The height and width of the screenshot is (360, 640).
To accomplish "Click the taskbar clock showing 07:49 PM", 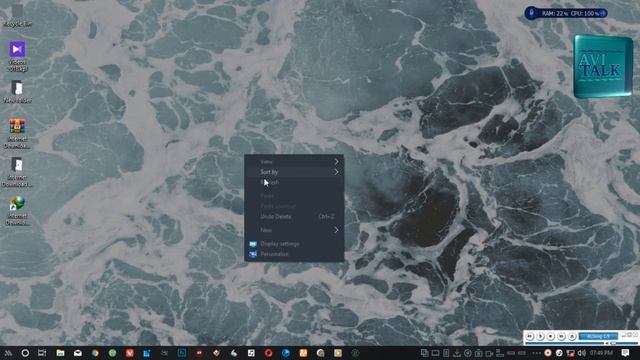I will tap(602, 353).
